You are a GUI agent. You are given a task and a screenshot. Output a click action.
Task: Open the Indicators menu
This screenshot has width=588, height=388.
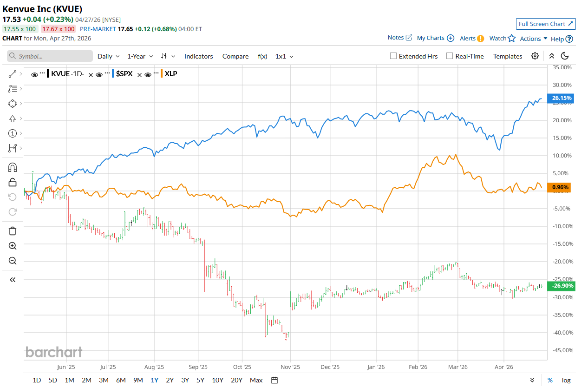point(198,56)
